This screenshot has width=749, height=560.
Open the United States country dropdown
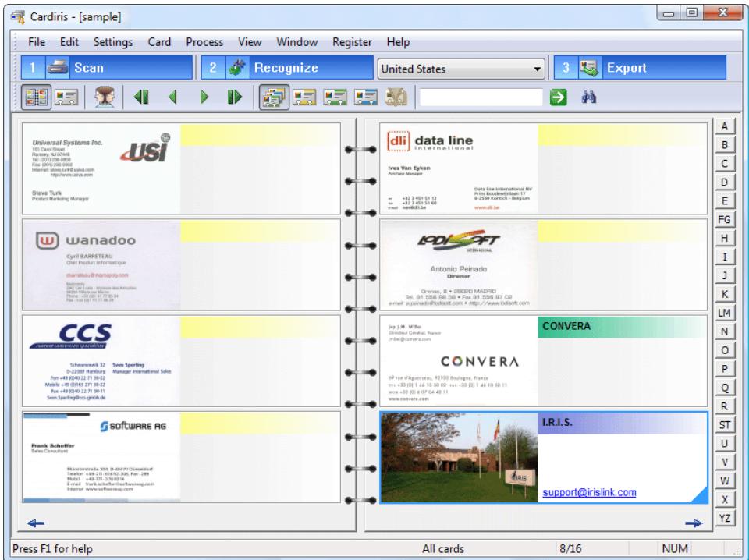point(461,69)
